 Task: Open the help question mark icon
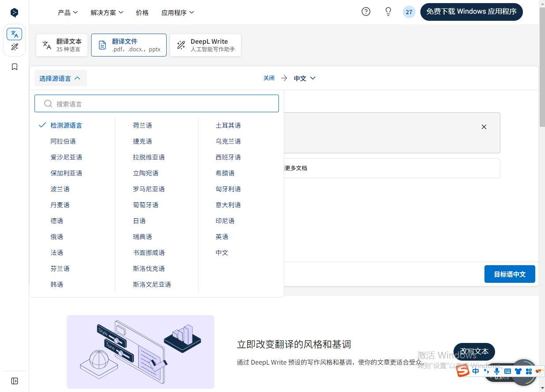(366, 11)
